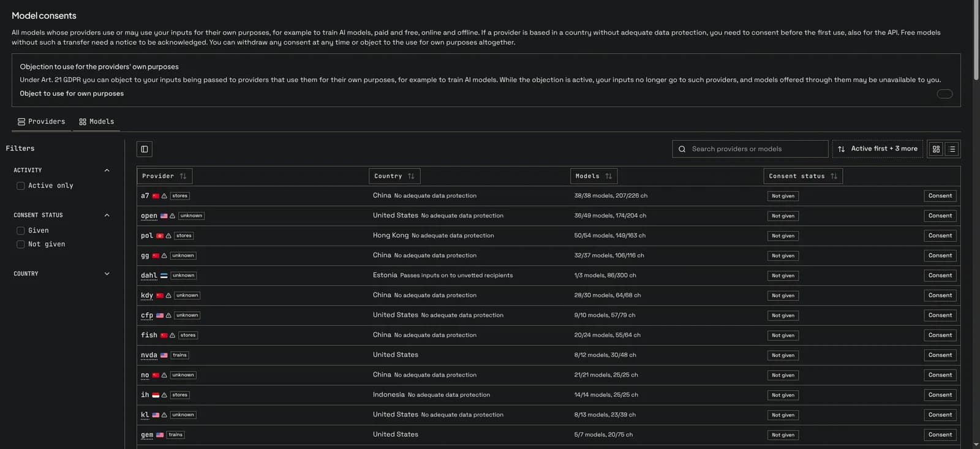The width and height of the screenshot is (980, 449).
Task: Collapse the Consent Status filter section
Action: pyautogui.click(x=107, y=216)
